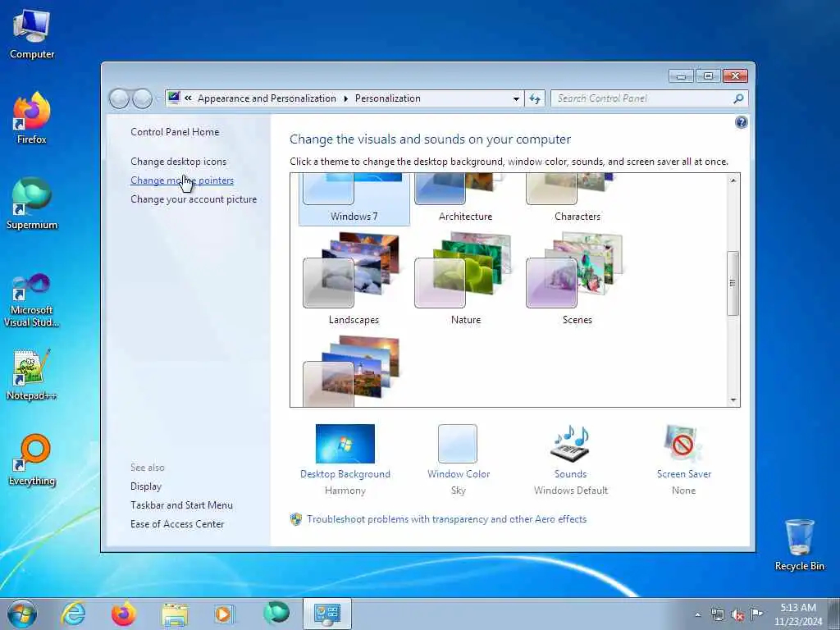Select the Notepad++ desktop shortcut
Screen dimensions: 840x630
(x=32, y=375)
